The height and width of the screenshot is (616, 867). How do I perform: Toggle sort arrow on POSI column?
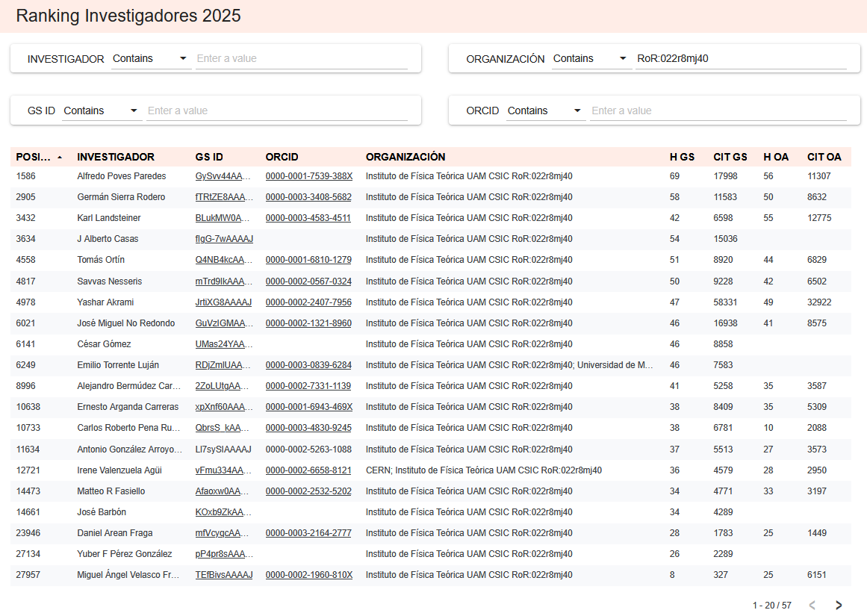coord(60,158)
